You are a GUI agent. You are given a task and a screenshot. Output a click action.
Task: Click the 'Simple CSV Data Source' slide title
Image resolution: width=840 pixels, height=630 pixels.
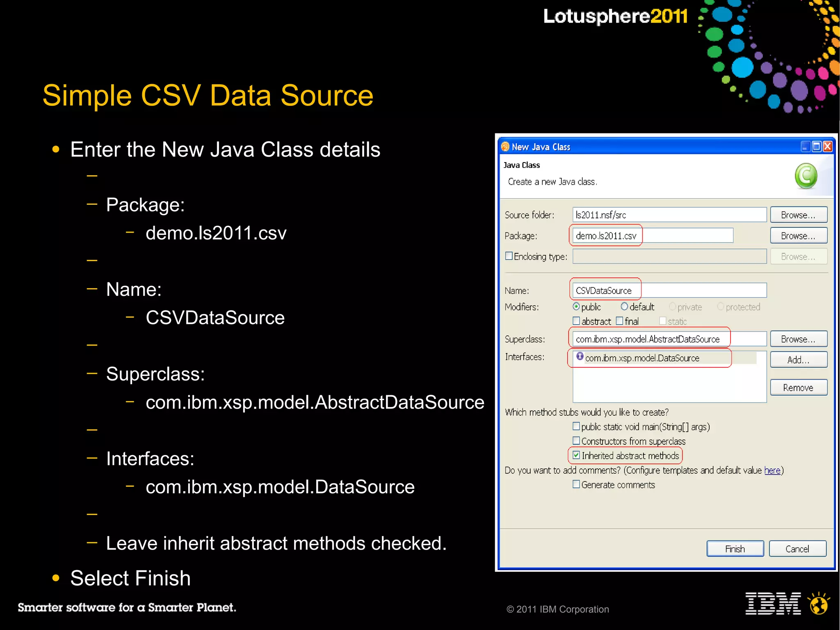(208, 96)
